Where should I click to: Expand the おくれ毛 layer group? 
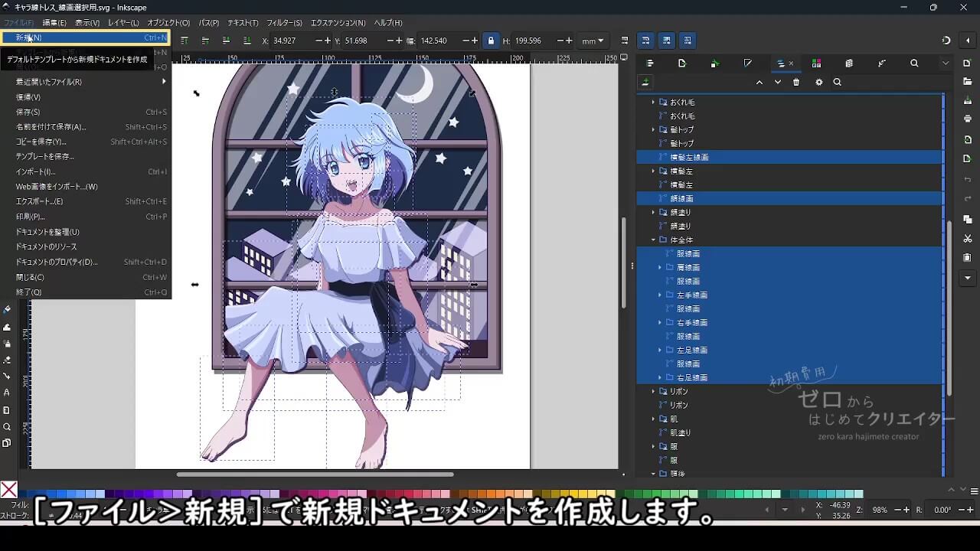point(653,102)
